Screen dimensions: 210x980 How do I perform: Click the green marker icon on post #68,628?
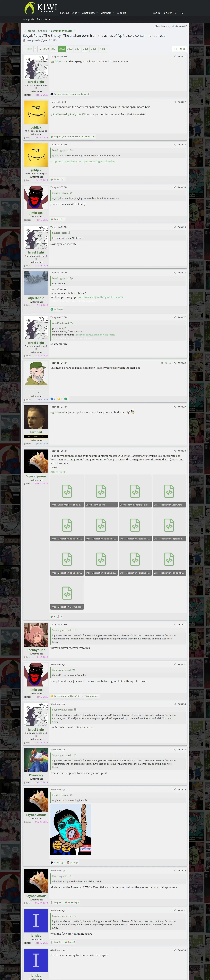[x=166, y=363]
